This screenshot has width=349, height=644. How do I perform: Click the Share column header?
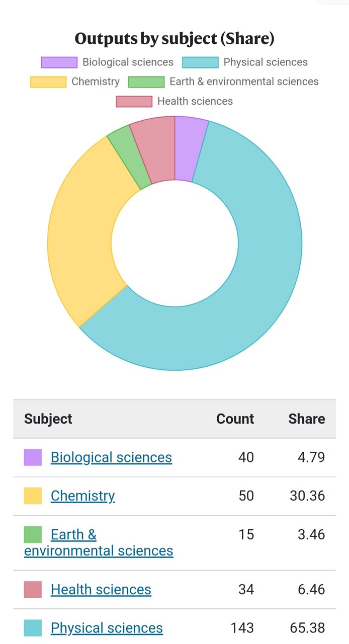[x=306, y=419]
